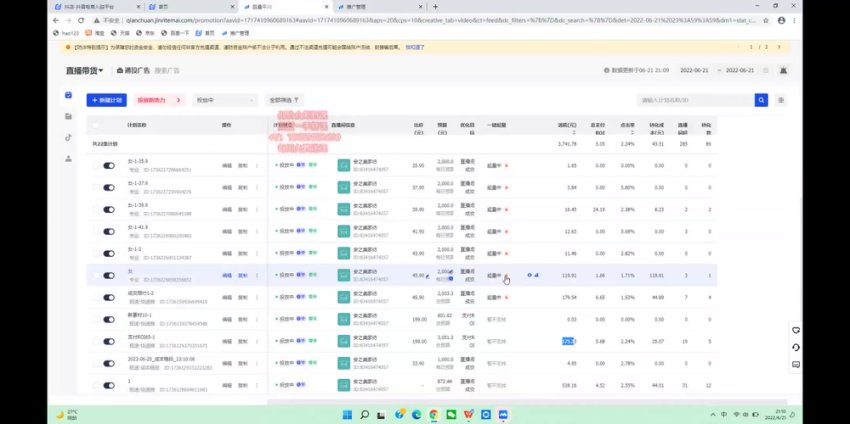Screen dimensions: 850x424
Task: Click 编辑 for plan 1-35.9
Action: coord(227,165)
